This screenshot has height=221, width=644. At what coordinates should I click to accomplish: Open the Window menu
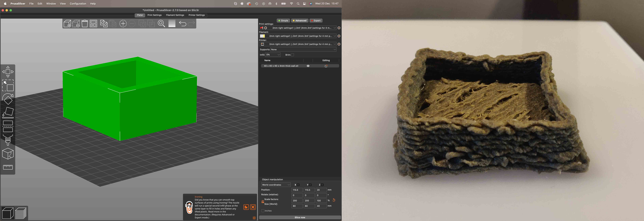pos(51,4)
